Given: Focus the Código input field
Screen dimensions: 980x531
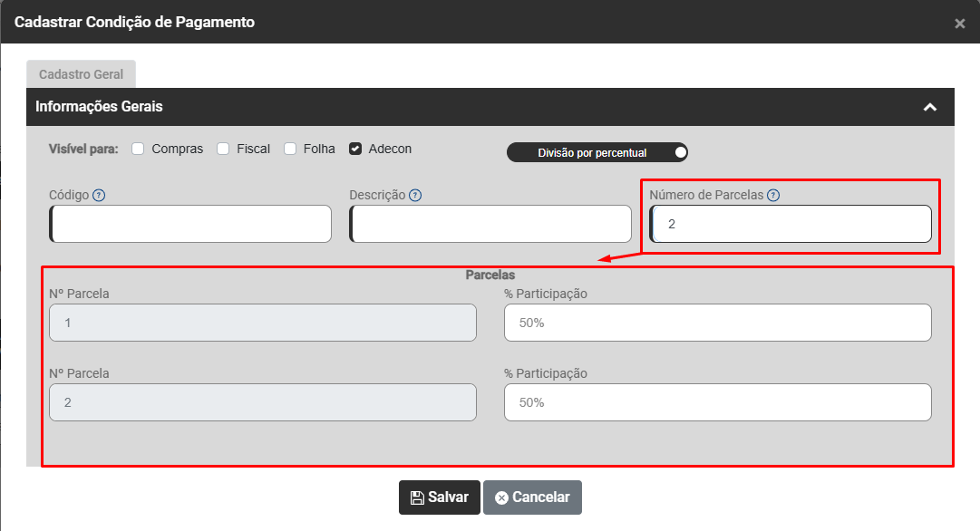Looking at the screenshot, I should click(x=191, y=224).
